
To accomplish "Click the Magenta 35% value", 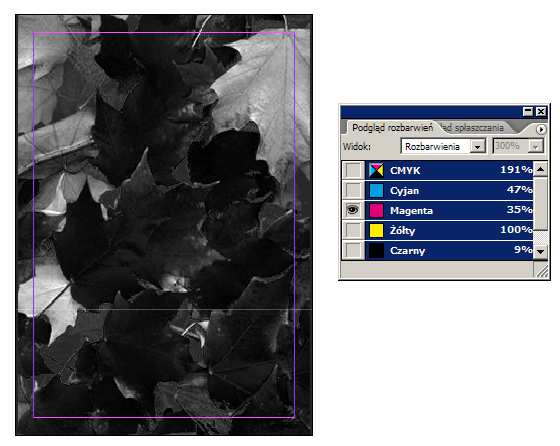I will (x=520, y=209).
